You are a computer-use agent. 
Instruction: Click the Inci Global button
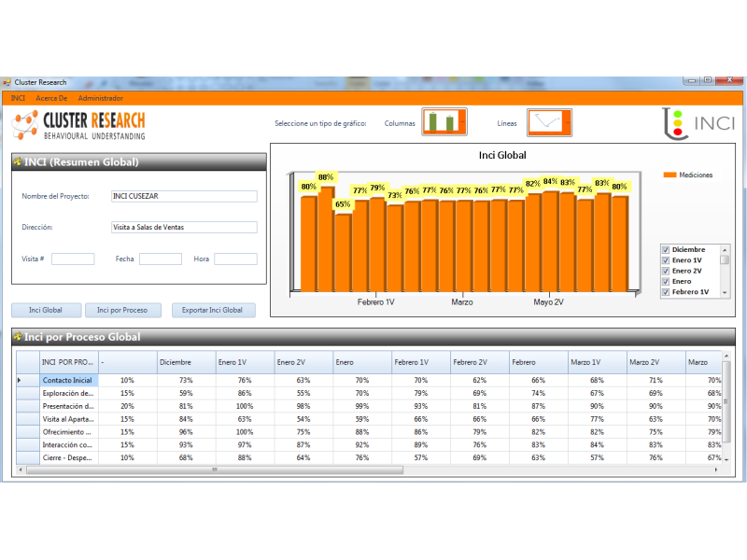pos(46,310)
